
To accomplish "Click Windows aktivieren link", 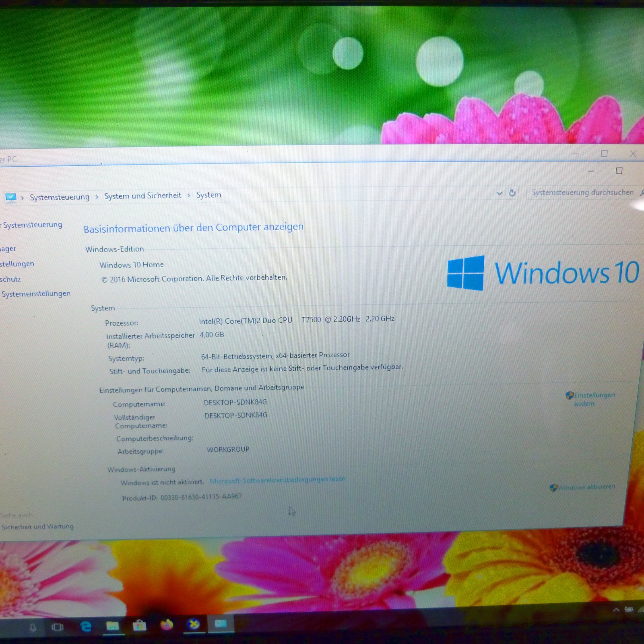I will pos(586,487).
